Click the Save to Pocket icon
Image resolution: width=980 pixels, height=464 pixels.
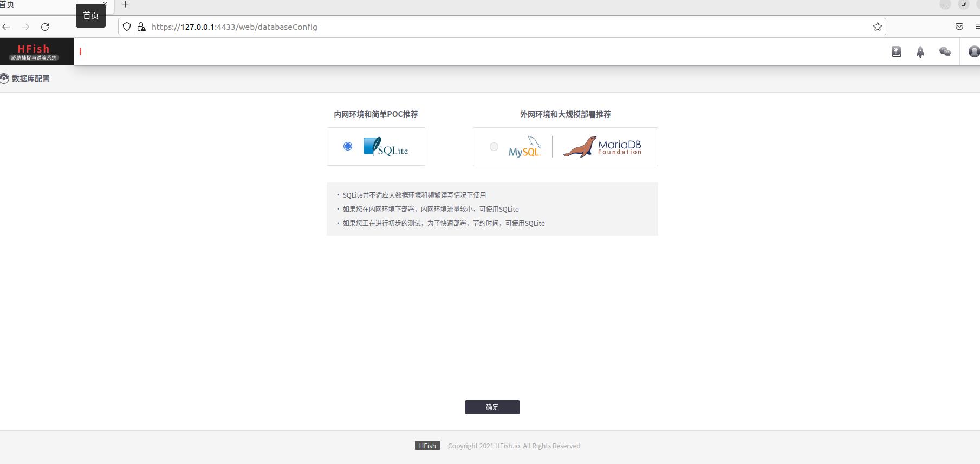(959, 27)
